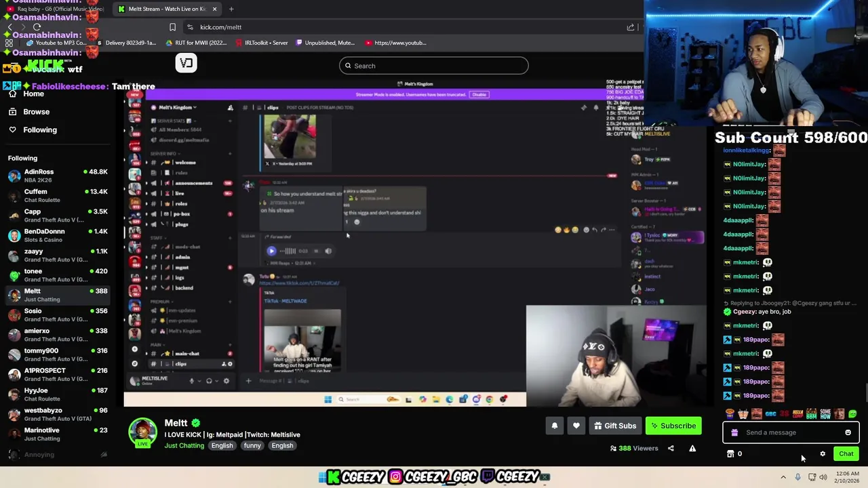Open the taskbar clock showing 12:06 AM
868x488 pixels.
pos(848,477)
